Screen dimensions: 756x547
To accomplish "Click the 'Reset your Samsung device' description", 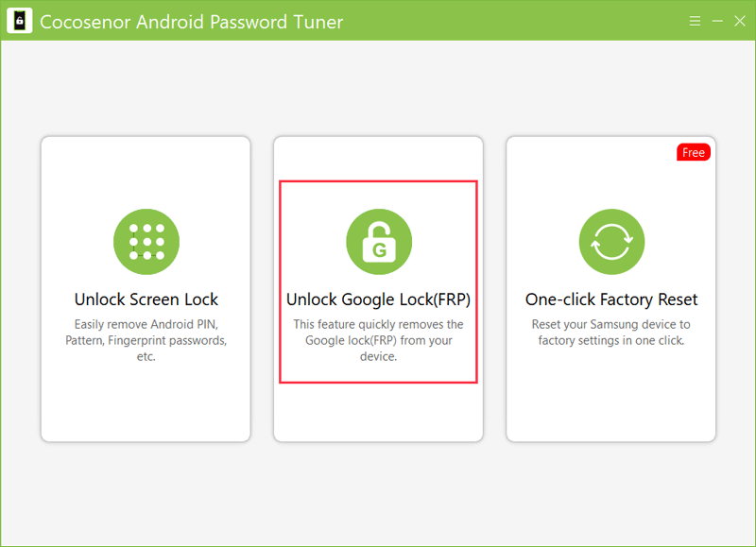I will coord(611,332).
